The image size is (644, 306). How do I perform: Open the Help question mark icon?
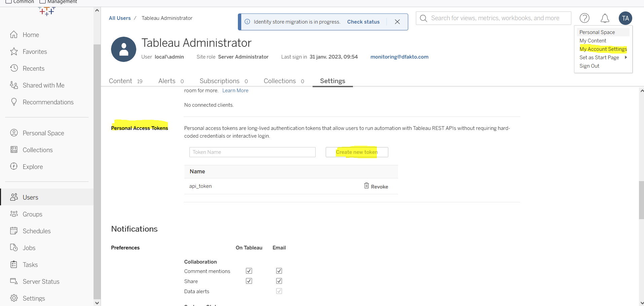[x=584, y=18]
